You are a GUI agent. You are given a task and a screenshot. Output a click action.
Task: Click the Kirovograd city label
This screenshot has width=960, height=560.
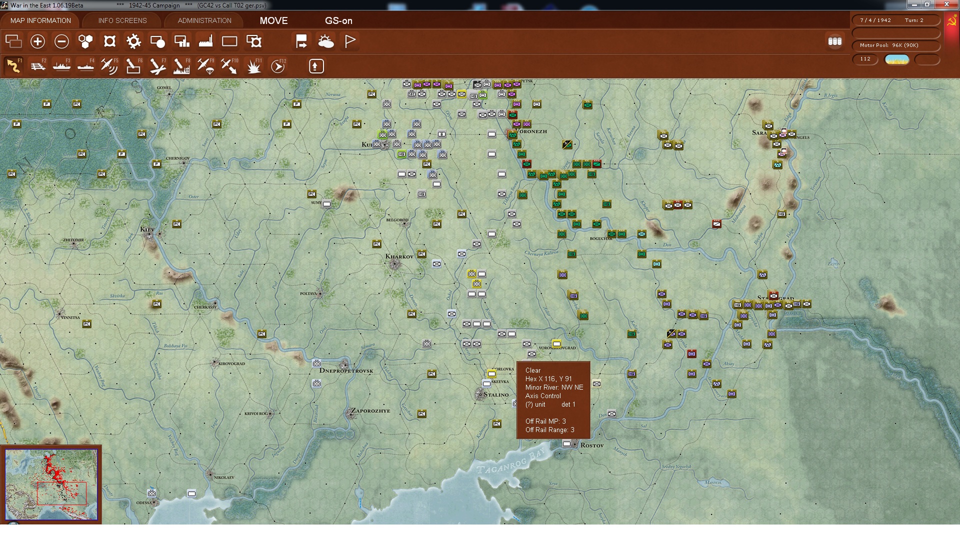point(231,364)
